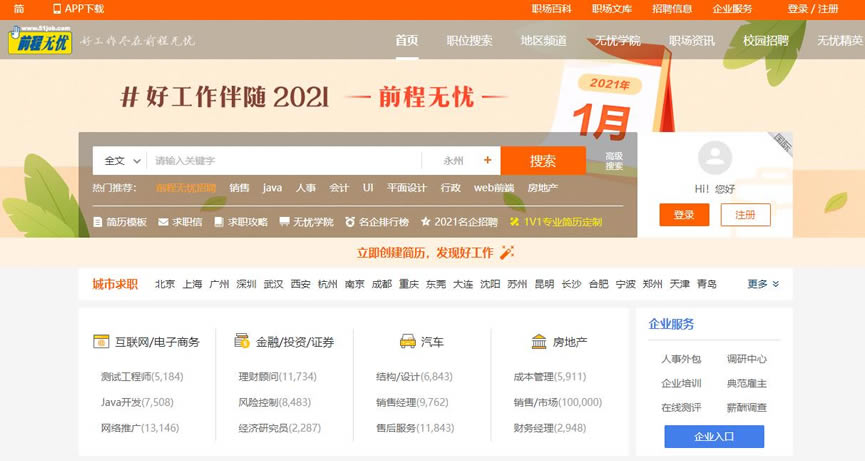
Task: Click 登录 / 注册 in top bar
Action: point(813,9)
